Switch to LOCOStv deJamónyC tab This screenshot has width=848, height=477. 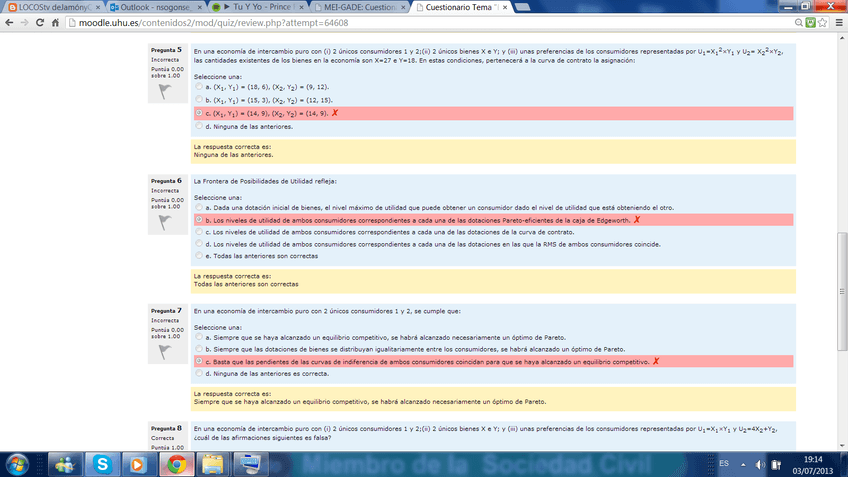[x=53, y=7]
